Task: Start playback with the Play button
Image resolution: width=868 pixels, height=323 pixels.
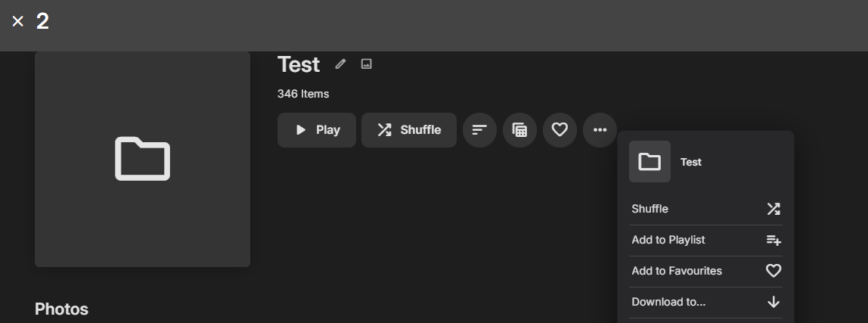Action: (x=317, y=130)
